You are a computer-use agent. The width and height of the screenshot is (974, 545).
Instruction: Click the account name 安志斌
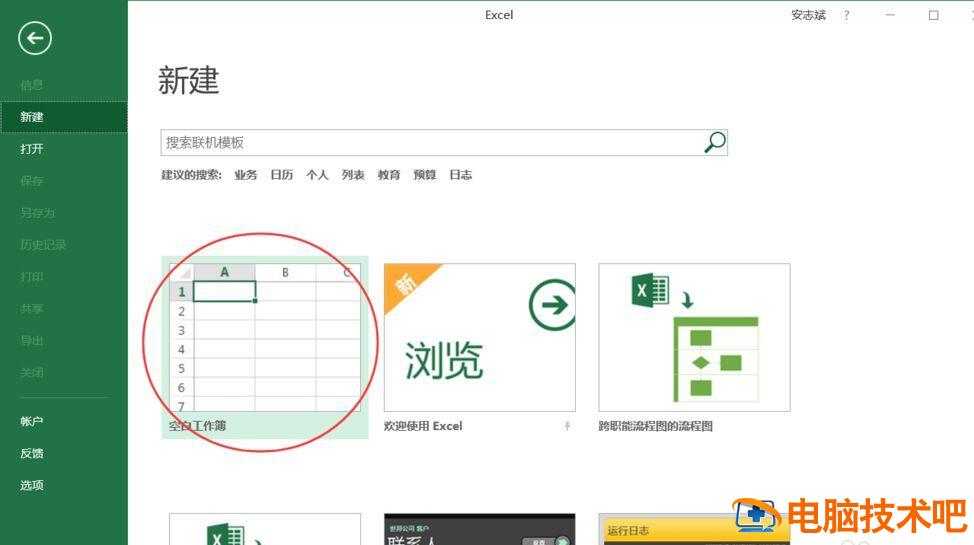(808, 15)
